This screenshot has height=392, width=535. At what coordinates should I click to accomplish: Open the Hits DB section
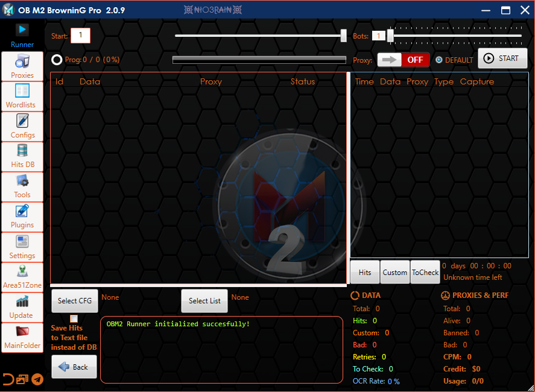click(22, 156)
